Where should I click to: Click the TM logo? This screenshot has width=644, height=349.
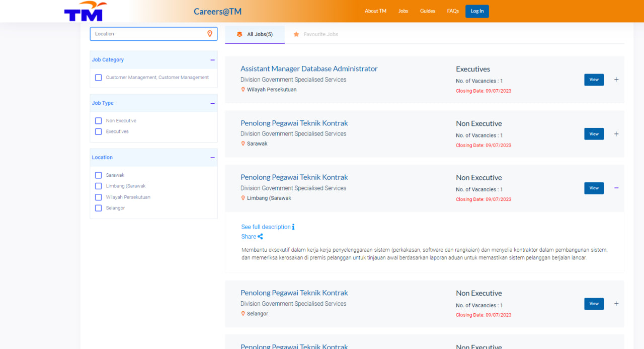(x=86, y=11)
